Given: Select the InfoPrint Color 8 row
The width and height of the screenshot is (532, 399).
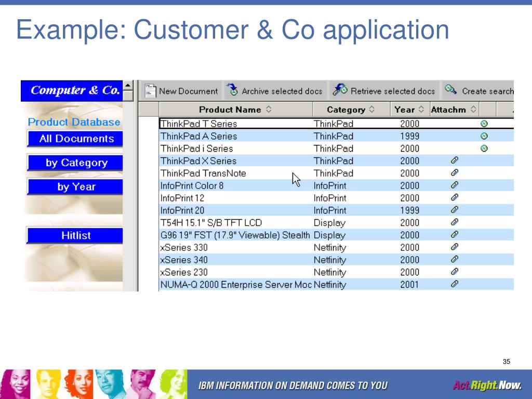Looking at the screenshot, I should tap(336, 185).
